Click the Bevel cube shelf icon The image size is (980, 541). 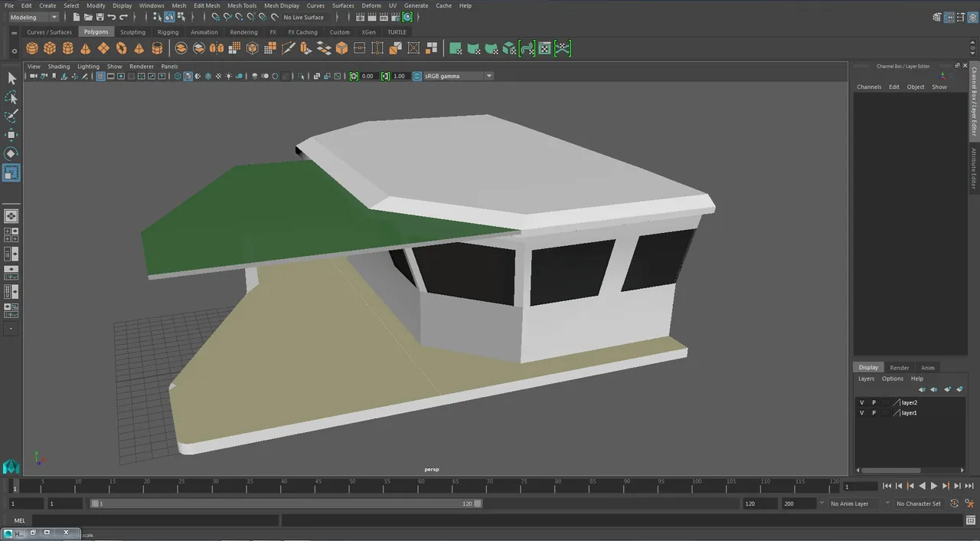point(341,48)
